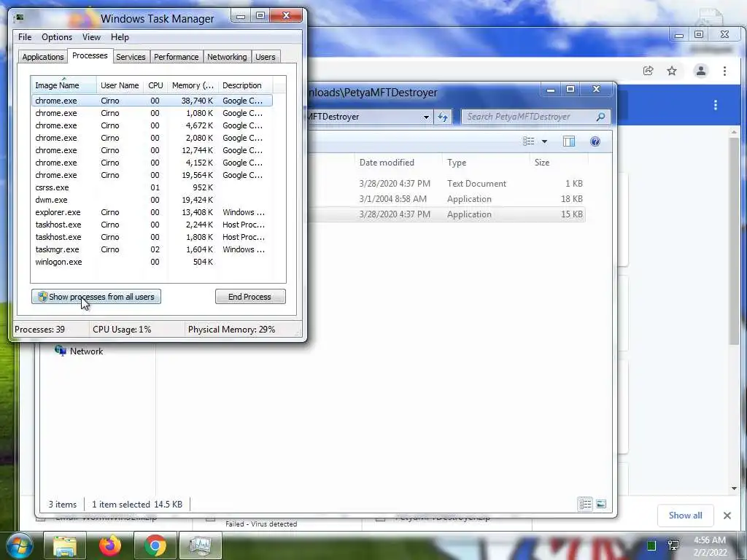Open the View menu in Task Manager

pyautogui.click(x=91, y=37)
